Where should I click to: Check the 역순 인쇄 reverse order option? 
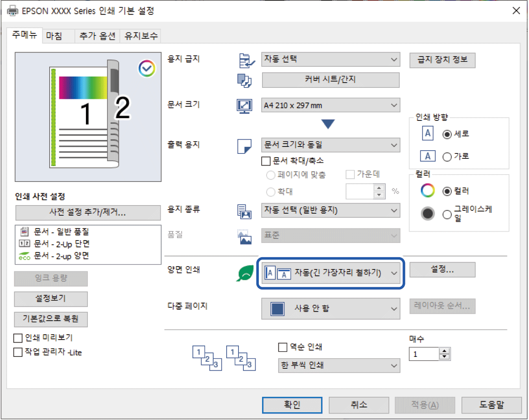pyautogui.click(x=283, y=347)
